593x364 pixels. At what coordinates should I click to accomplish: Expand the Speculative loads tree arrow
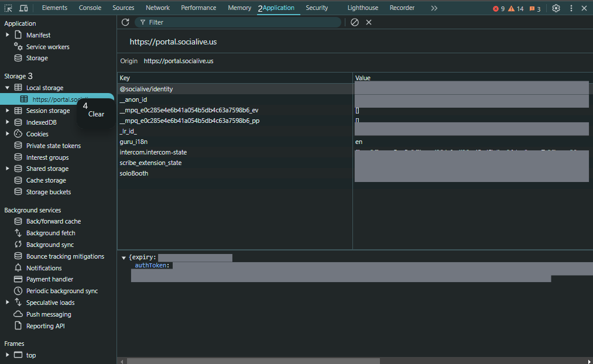[x=7, y=303]
